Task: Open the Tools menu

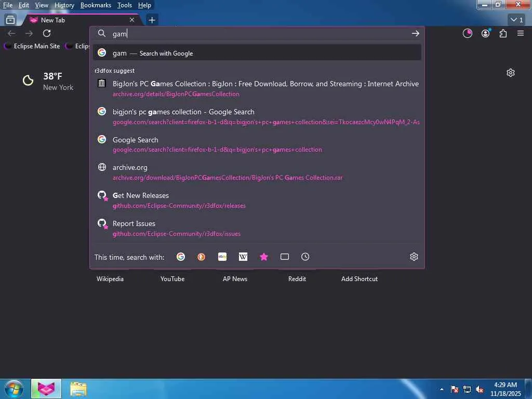Action: 125,5
